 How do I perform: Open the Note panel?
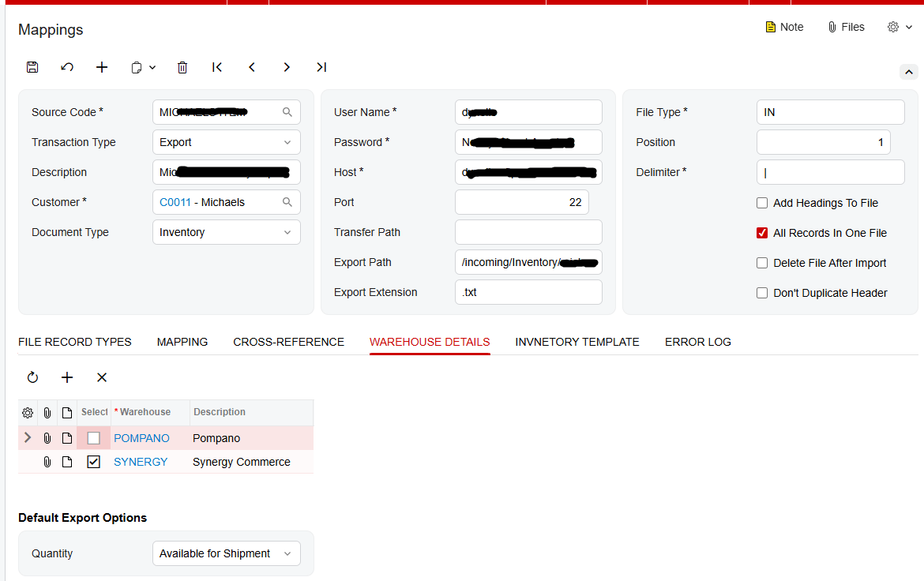[x=783, y=27]
